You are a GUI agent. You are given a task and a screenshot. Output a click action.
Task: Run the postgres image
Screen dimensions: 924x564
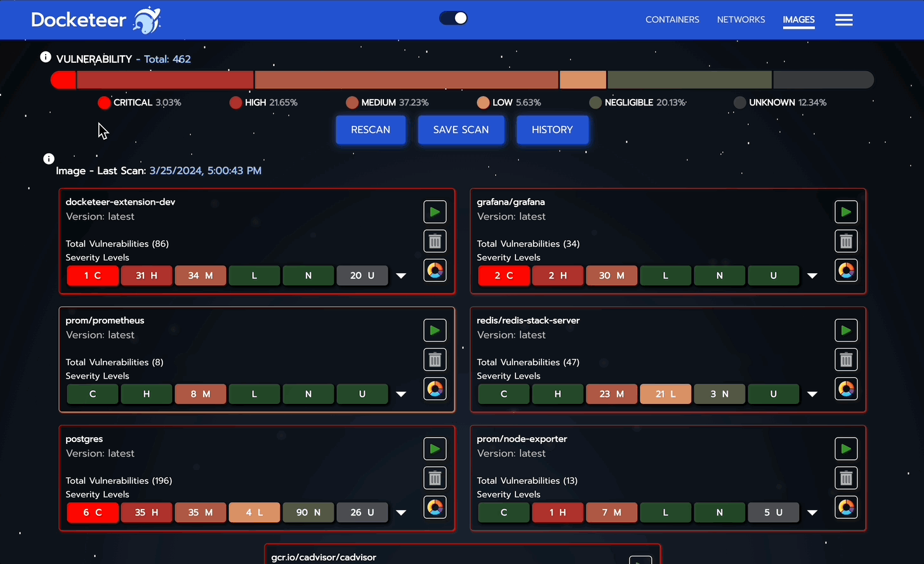coord(435,448)
